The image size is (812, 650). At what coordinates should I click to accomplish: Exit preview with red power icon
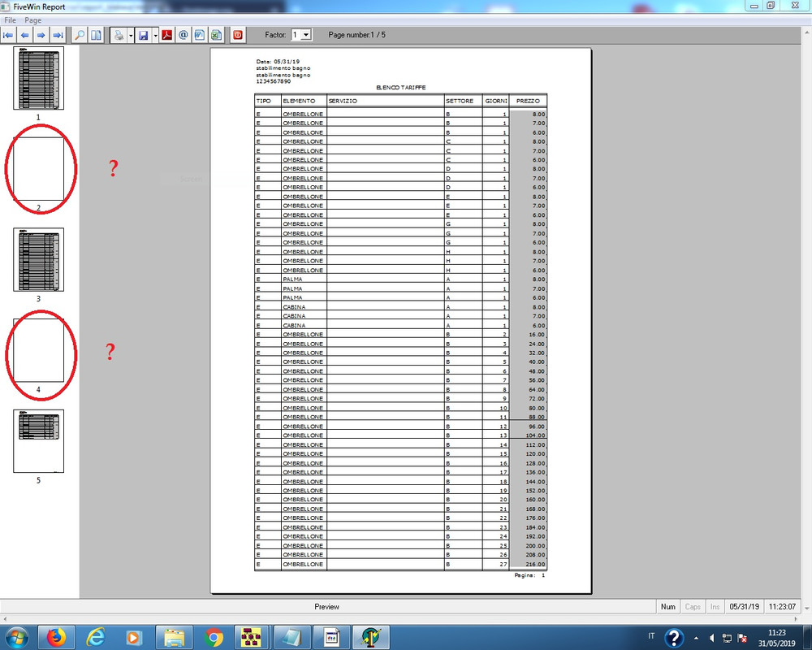(x=238, y=35)
